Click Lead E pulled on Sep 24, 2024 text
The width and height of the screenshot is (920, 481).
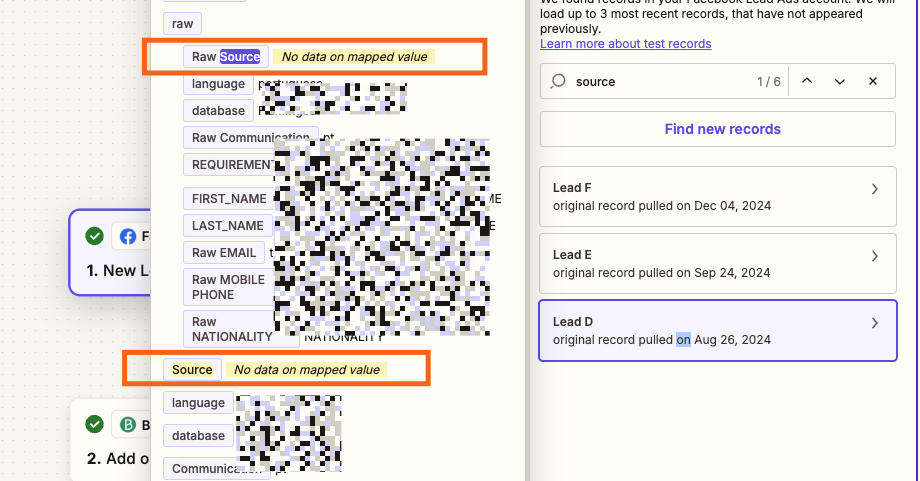pyautogui.click(x=661, y=273)
